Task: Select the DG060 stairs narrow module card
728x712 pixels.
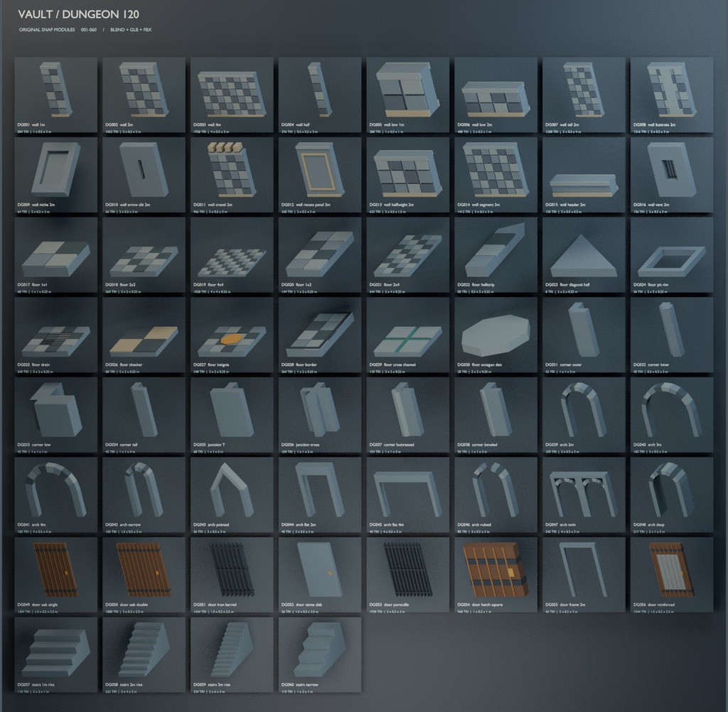Action: tap(320, 655)
